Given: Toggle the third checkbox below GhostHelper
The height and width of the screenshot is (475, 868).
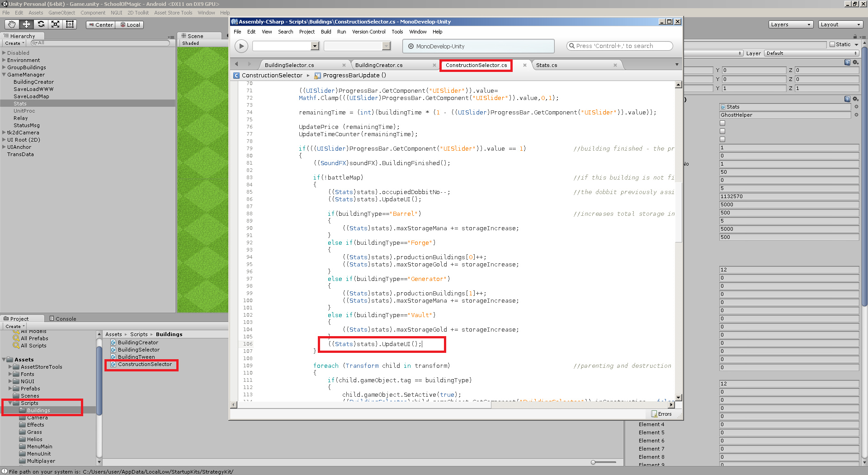Looking at the screenshot, I should pos(722,139).
